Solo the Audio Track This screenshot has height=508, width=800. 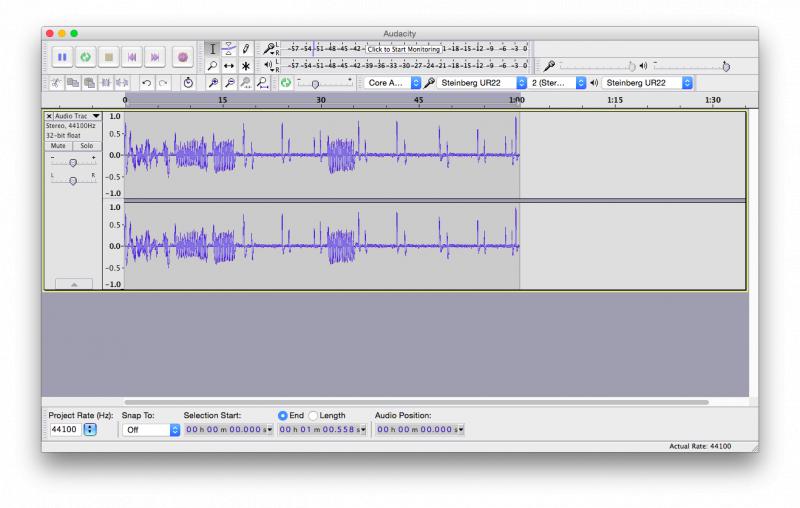[x=87, y=146]
